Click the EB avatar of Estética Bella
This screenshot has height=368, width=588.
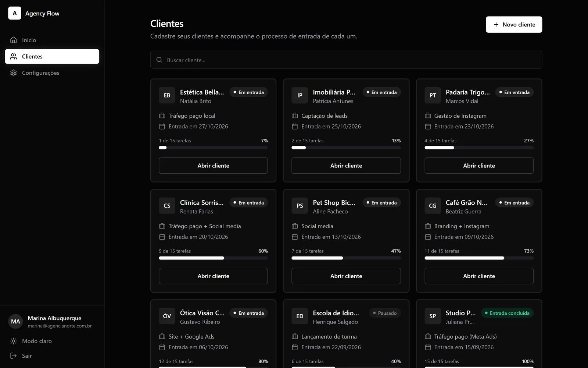tap(167, 95)
